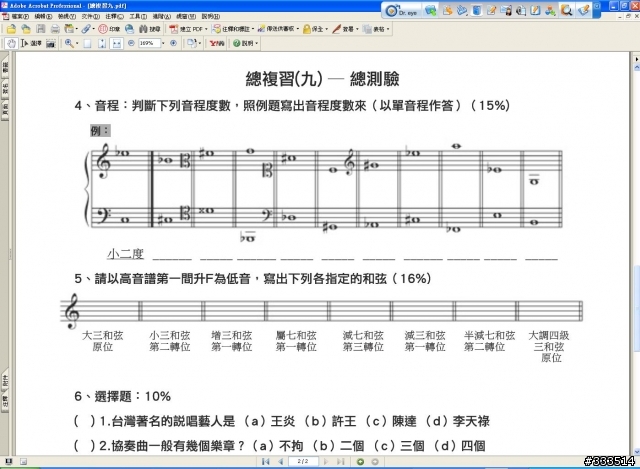Select the Hand tool

tap(11, 43)
